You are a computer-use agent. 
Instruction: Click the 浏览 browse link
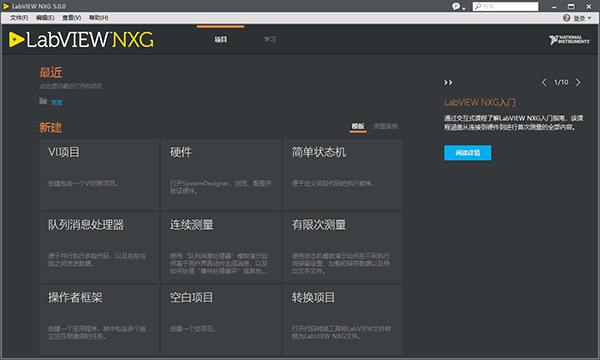click(x=57, y=102)
